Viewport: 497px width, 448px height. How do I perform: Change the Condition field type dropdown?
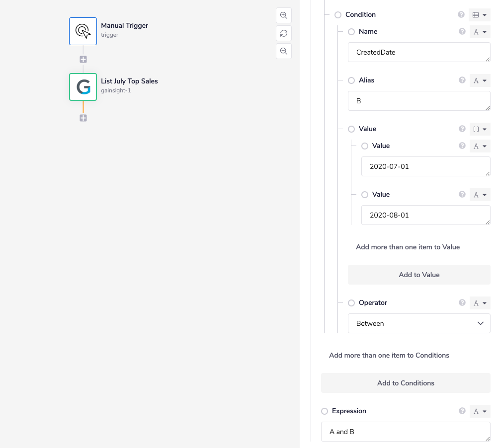pos(480,15)
